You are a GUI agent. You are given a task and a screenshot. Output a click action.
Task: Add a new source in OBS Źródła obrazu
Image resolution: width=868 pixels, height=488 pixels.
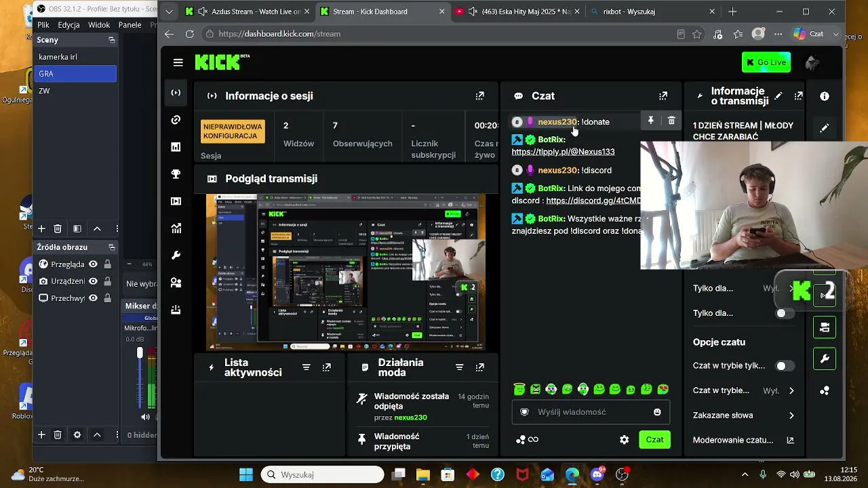pos(41,434)
